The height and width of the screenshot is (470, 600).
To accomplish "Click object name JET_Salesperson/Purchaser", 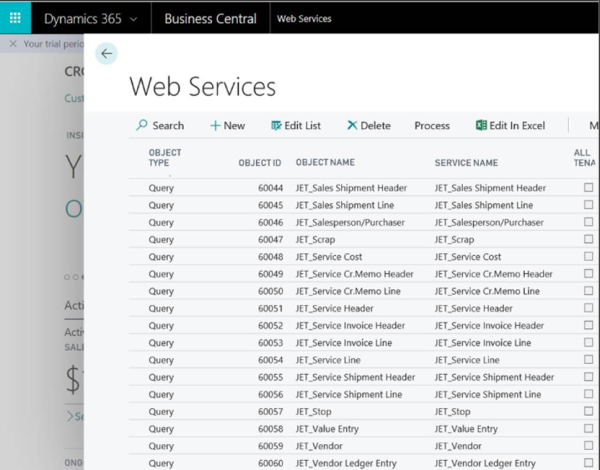I will pyautogui.click(x=350, y=222).
